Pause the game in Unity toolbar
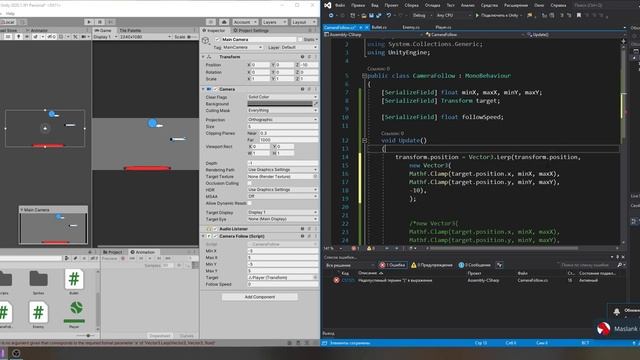The height and width of the screenshot is (360, 640). (x=100, y=22)
